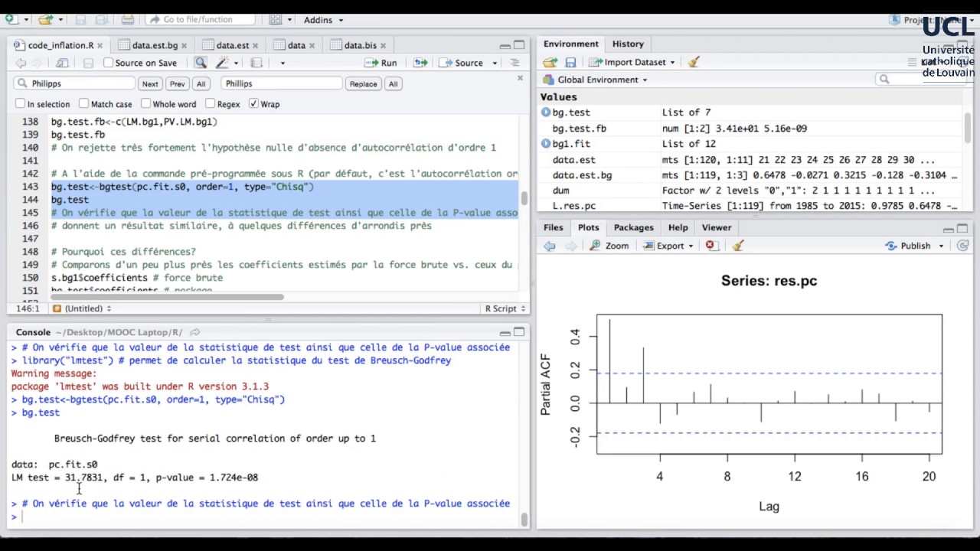Uncheck the Wrap checkbox

(253, 104)
